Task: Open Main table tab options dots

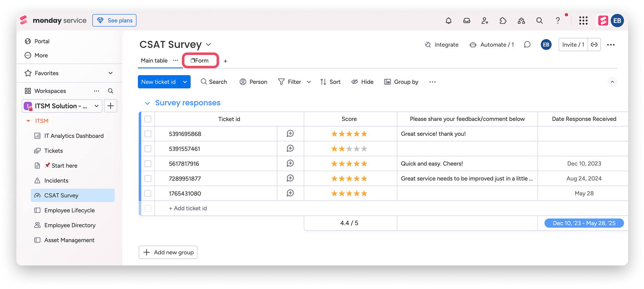Action: 175,60
